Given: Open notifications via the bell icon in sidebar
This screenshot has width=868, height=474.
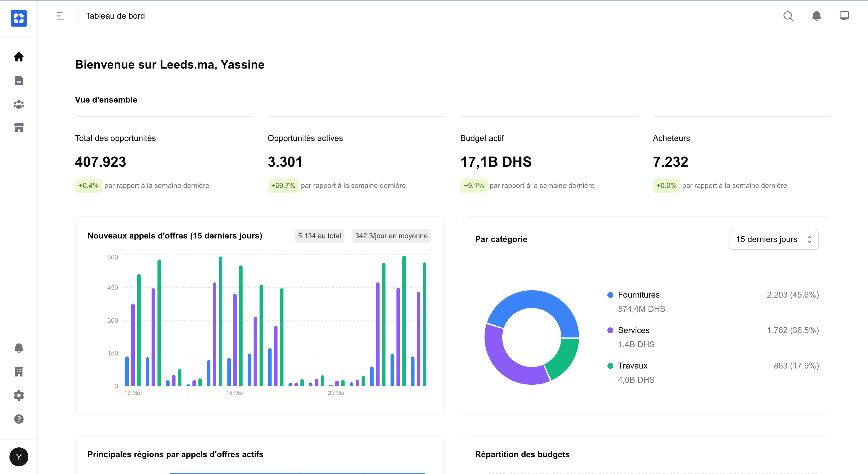Looking at the screenshot, I should pyautogui.click(x=19, y=348).
